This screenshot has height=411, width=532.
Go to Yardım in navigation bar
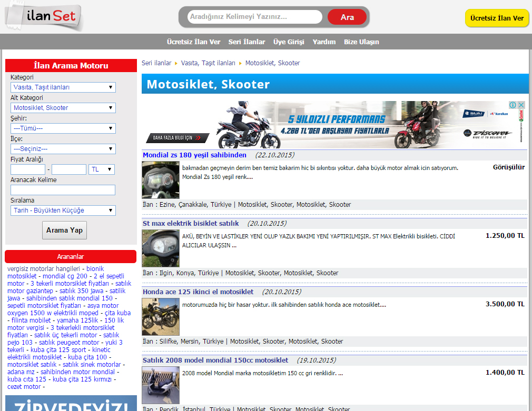(x=324, y=42)
